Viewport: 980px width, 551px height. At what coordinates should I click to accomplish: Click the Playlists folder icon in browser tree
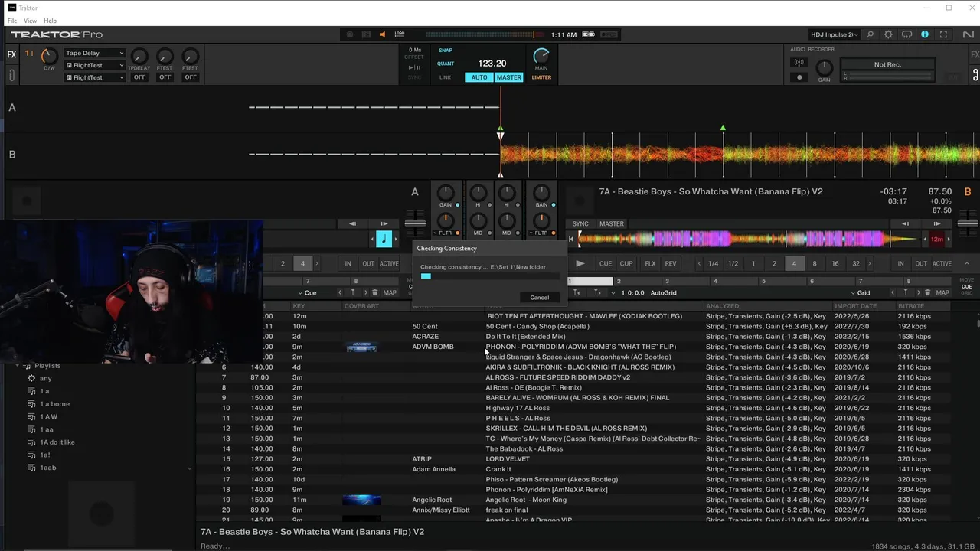(27, 366)
